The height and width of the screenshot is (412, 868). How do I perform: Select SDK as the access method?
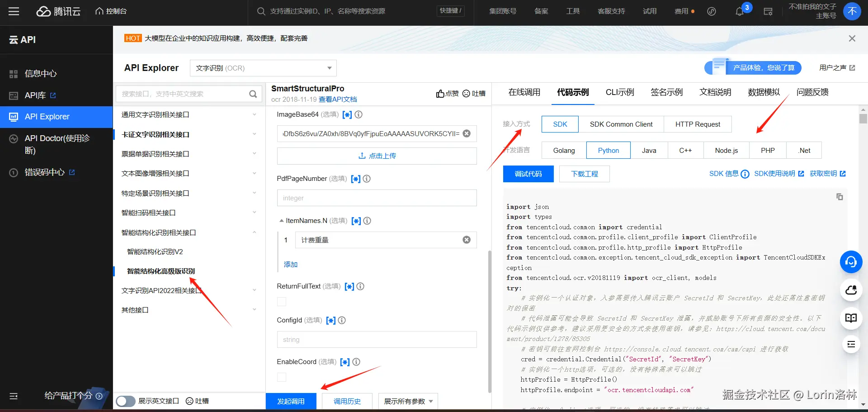560,124
